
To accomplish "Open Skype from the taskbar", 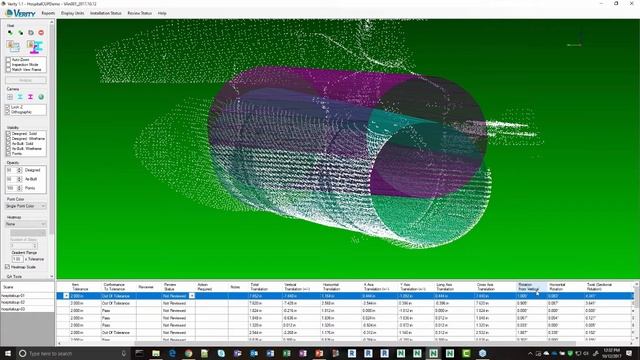I will [x=221, y=353].
